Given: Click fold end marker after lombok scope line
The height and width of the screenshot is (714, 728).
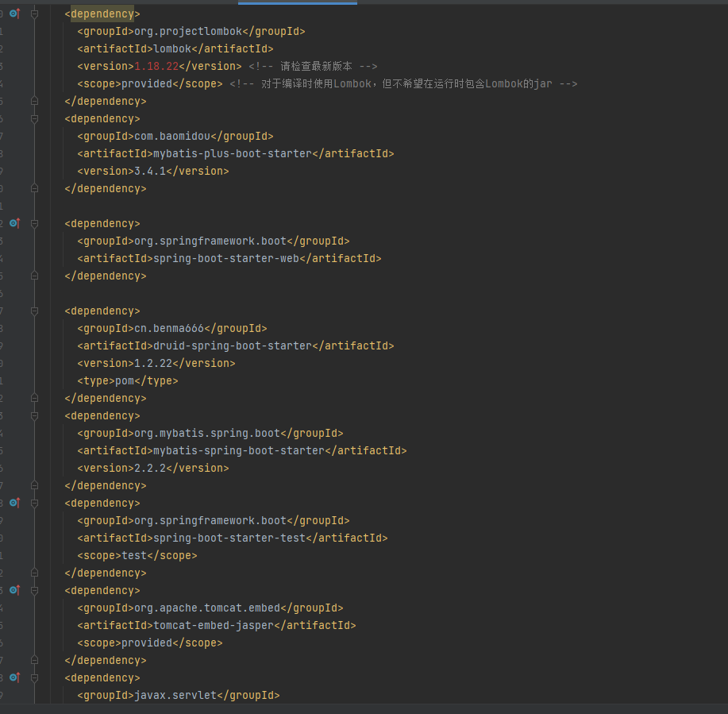Looking at the screenshot, I should coord(34,101).
